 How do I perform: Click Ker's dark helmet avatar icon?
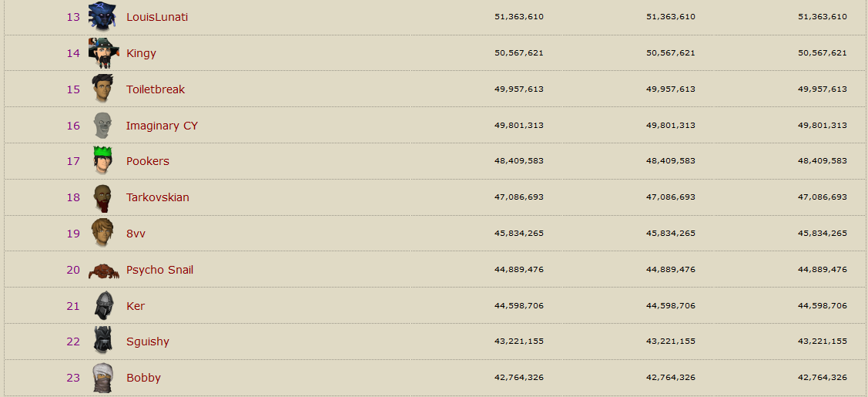103,305
